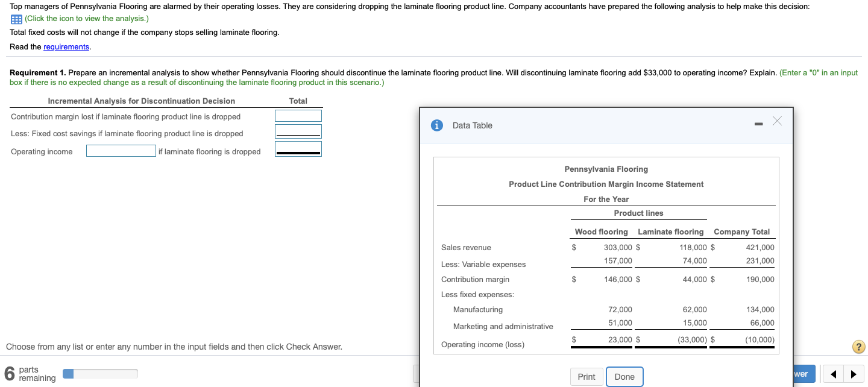Click wood manufacturing fixed cost 72,000

click(x=620, y=309)
